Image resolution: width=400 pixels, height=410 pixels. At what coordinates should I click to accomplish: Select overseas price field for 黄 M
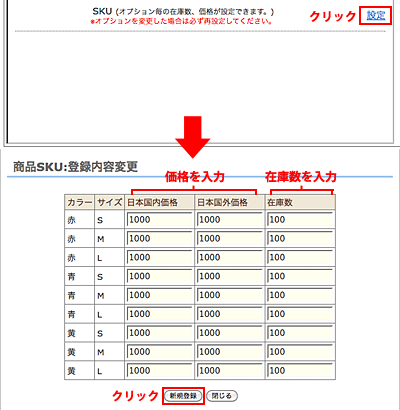tap(230, 352)
